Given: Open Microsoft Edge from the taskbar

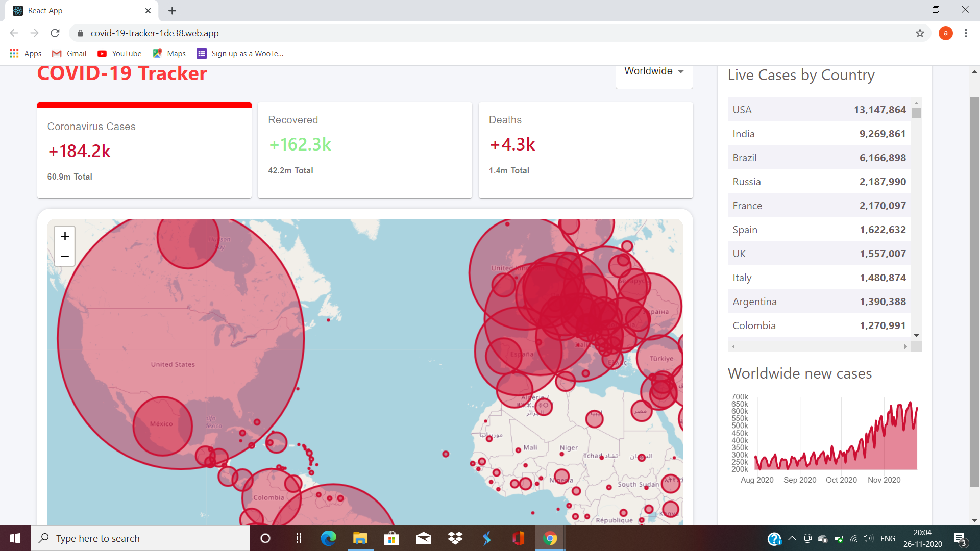Looking at the screenshot, I should click(328, 538).
